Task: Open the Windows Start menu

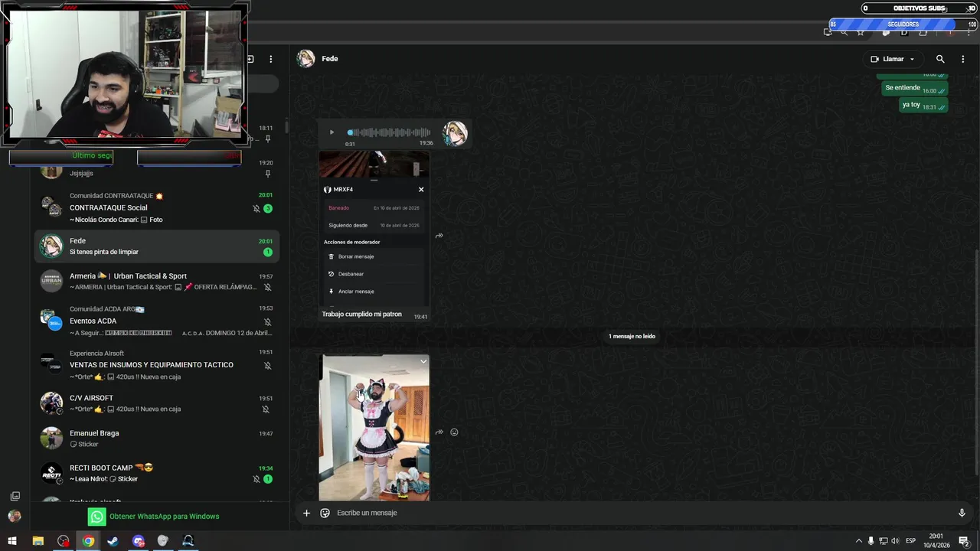Action: (12, 541)
